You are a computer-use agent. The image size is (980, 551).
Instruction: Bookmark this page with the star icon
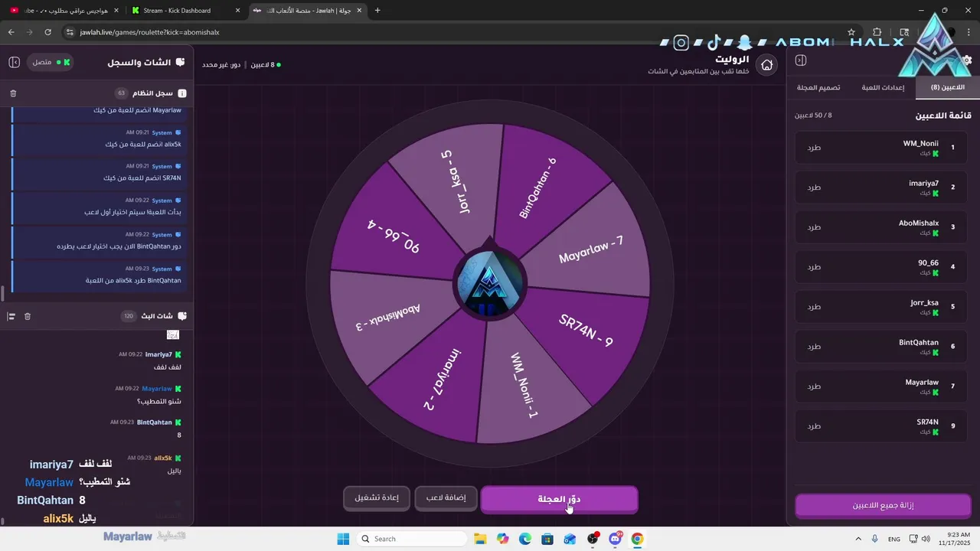(x=851, y=32)
